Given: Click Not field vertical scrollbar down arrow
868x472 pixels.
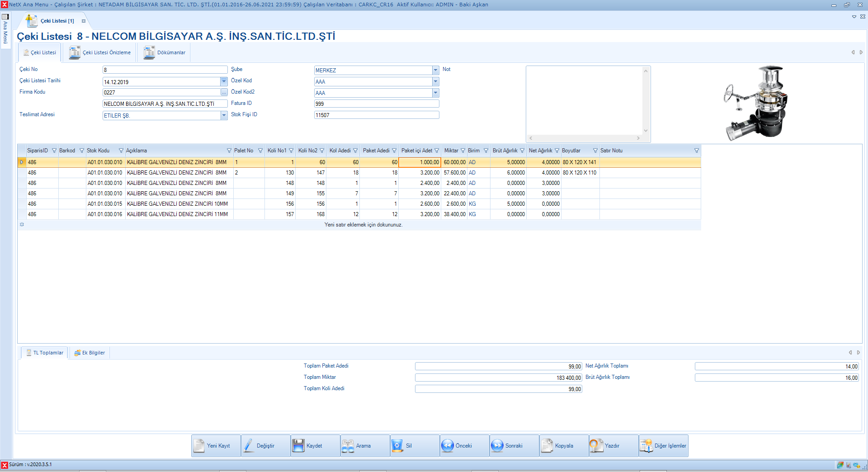Looking at the screenshot, I should point(646,131).
